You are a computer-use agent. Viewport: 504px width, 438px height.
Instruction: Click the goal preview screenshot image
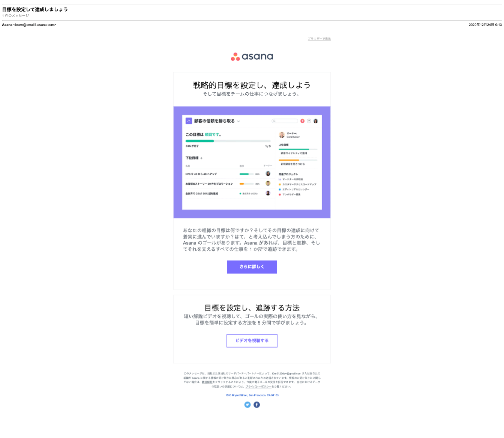point(252,162)
